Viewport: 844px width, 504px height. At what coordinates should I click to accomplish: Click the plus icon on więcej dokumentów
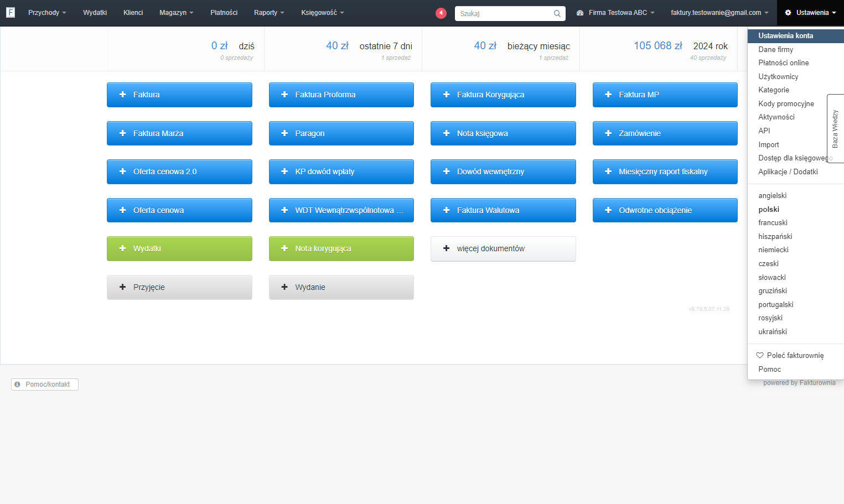tap(447, 248)
